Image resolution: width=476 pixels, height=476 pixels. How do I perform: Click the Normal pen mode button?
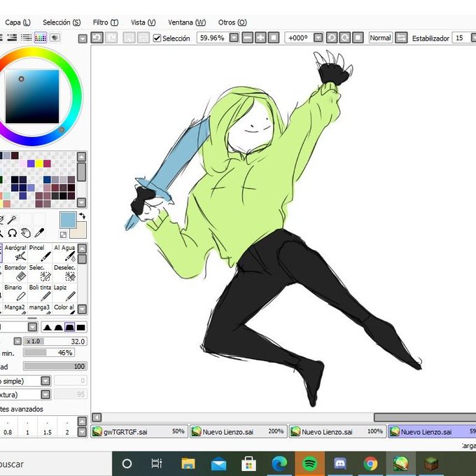pos(380,38)
